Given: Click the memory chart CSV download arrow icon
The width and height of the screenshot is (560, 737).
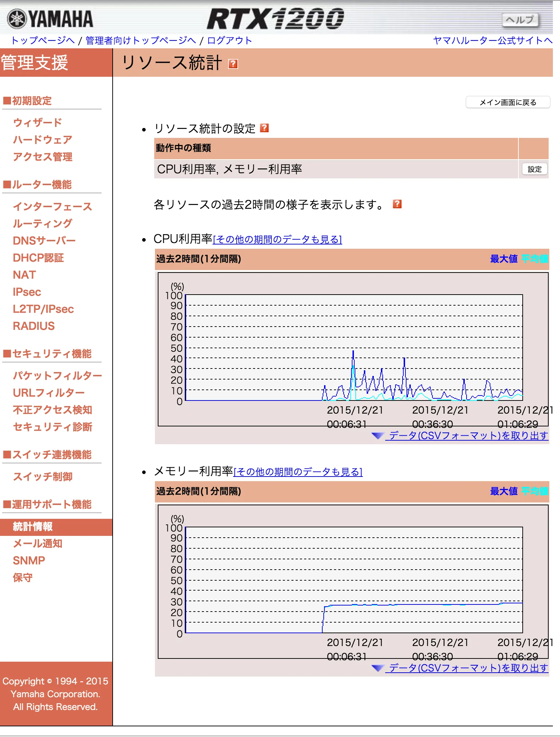Looking at the screenshot, I should point(378,668).
